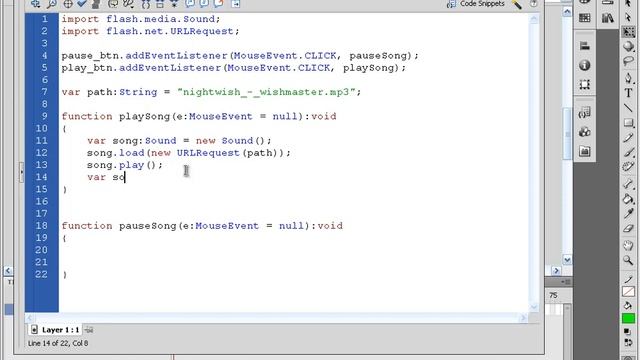Select the Pencil tool

[628, 138]
